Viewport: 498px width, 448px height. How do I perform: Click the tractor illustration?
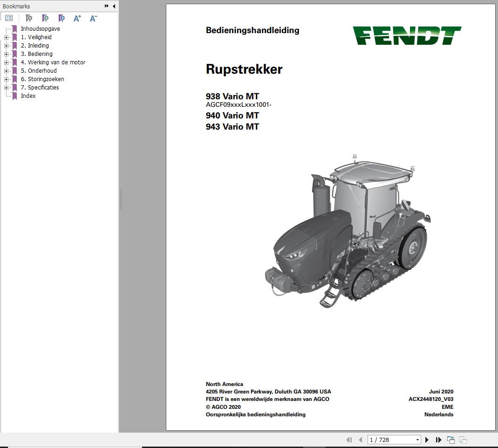(348, 231)
